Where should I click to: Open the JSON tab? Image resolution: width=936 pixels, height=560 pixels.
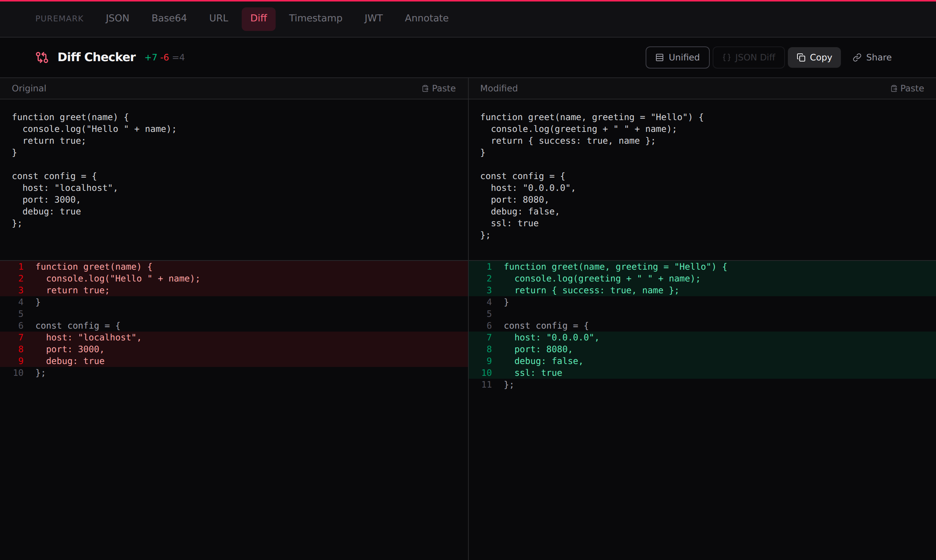(118, 18)
